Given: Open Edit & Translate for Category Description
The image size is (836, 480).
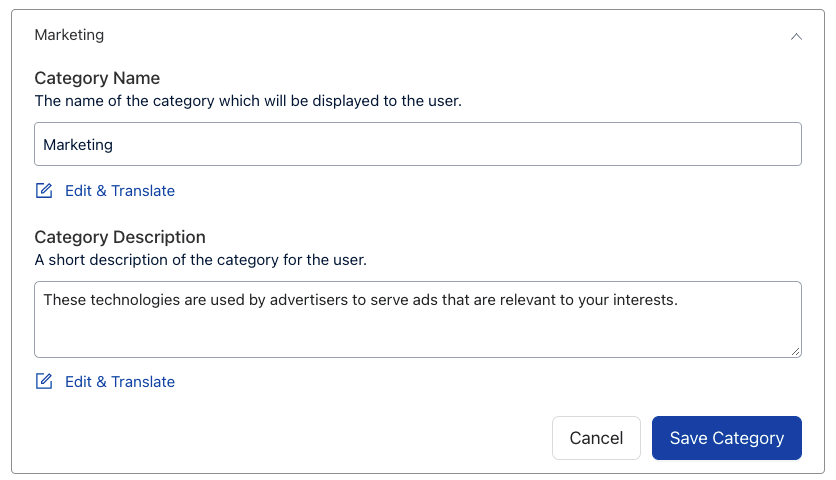Looking at the screenshot, I should coord(120,382).
